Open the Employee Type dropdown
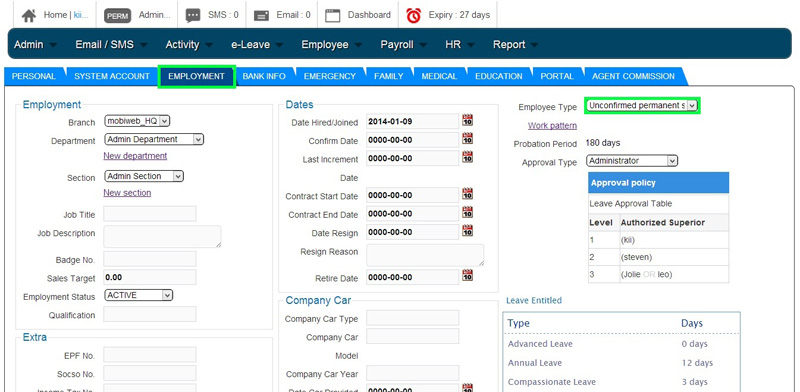The height and width of the screenshot is (392, 800). (x=641, y=106)
